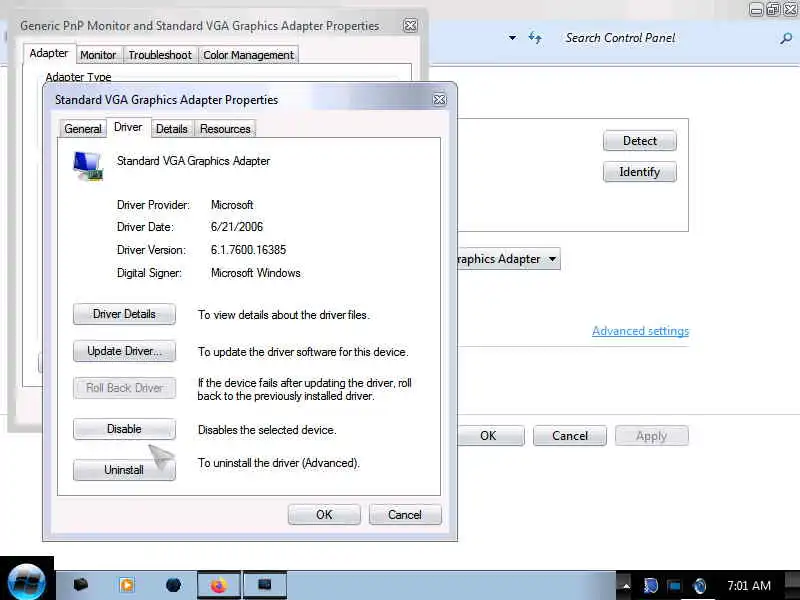Close the Control Panel window
The image size is (800, 600).
click(790, 10)
